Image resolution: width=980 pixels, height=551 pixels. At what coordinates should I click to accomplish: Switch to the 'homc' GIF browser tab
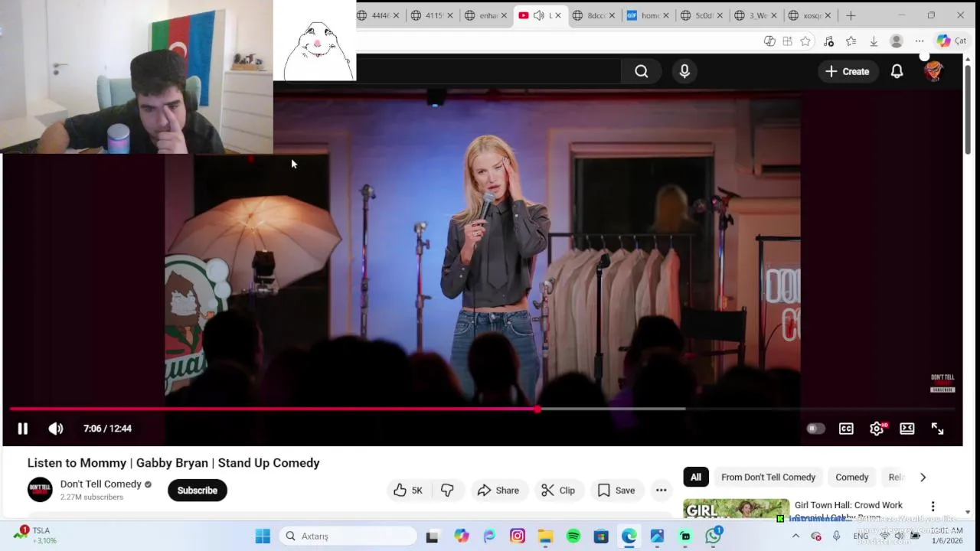pyautogui.click(x=649, y=15)
